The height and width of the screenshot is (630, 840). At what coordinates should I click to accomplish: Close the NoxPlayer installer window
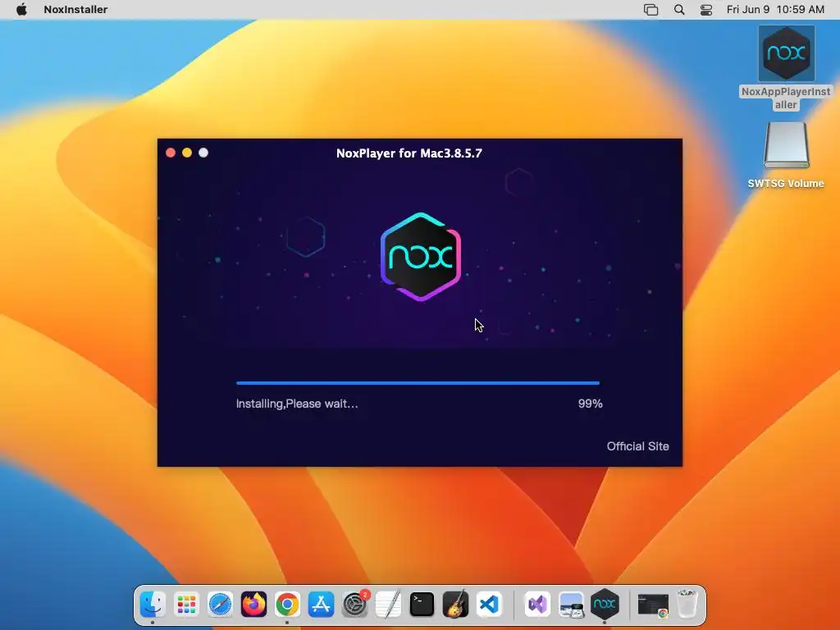coord(171,153)
